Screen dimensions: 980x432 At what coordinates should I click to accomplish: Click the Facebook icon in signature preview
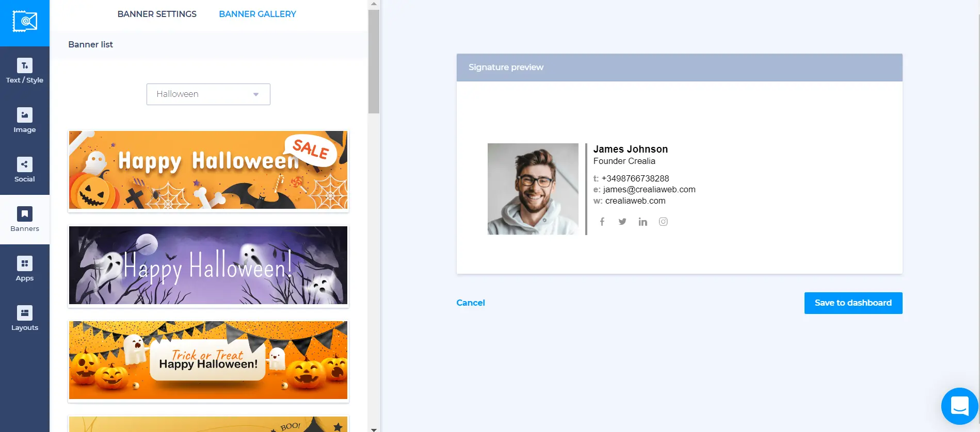602,222
